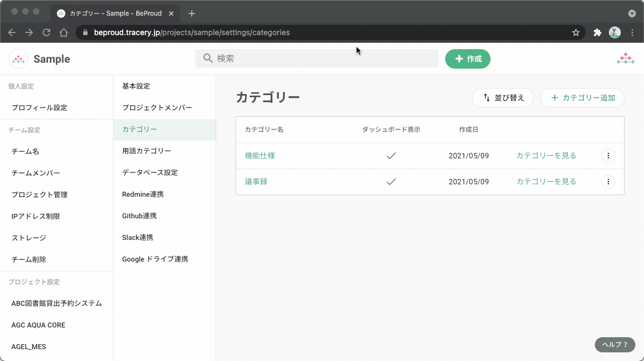Open カテゴリーを見る link for 議事録
Screen dimensions: 644x361
pos(546,182)
